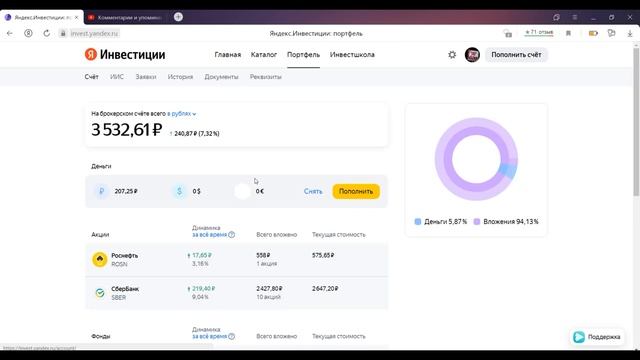This screenshot has height=360, width=640.
Task: Open the user profile avatar
Action: (472, 55)
